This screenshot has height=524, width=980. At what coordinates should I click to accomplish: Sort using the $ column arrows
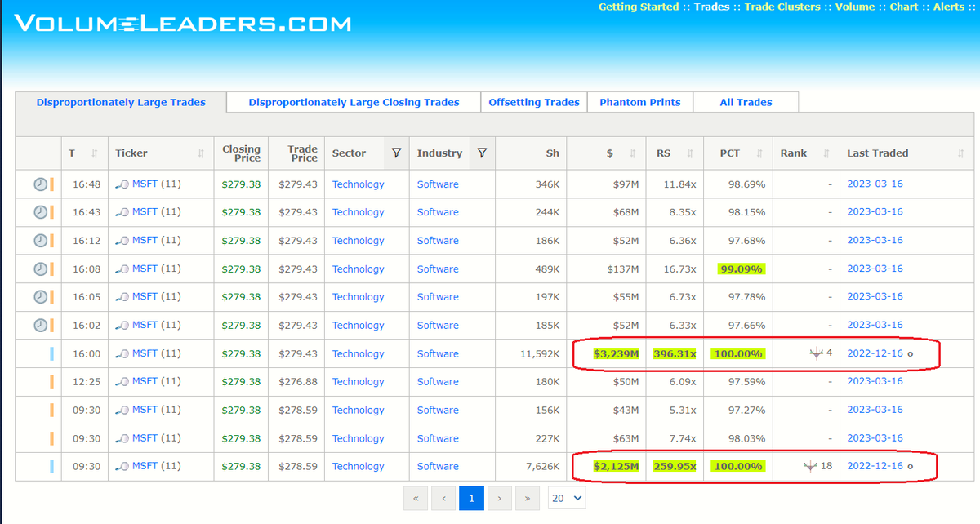633,153
